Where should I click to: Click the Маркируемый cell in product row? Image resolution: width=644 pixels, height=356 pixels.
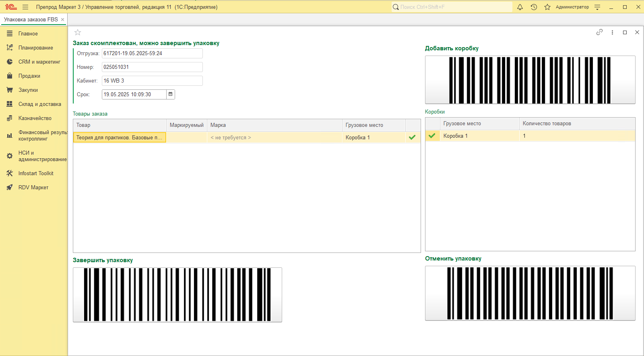coord(186,138)
